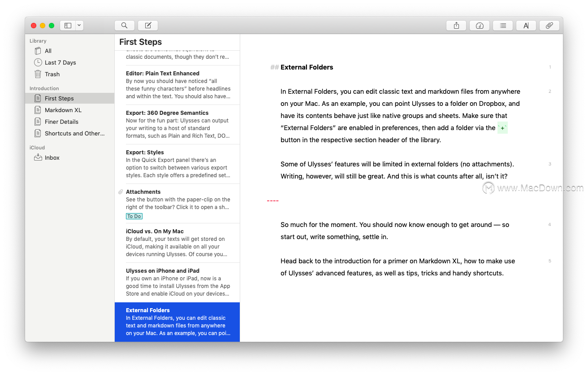Open sheet Editor: Plain Text Enhanced
Screen dimensions: 588x375
(177, 85)
